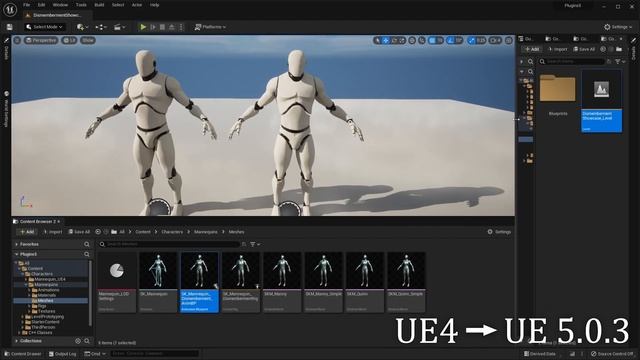The image size is (640, 360).
Task: Click the Eject icon in the play toolbar
Action: click(172, 27)
